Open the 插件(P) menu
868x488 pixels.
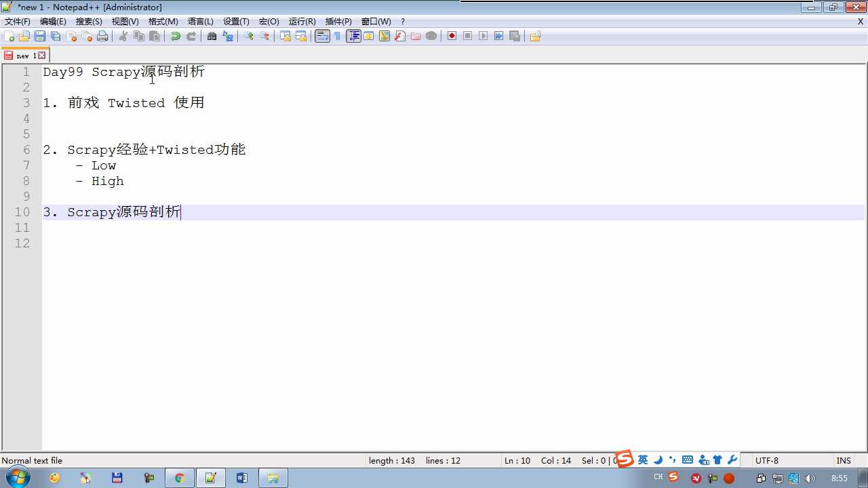pos(338,22)
